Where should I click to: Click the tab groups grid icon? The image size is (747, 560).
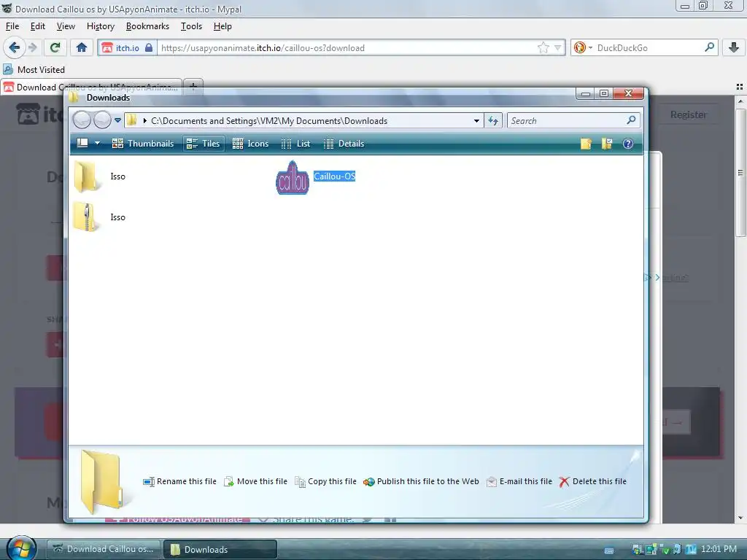[x=740, y=87]
